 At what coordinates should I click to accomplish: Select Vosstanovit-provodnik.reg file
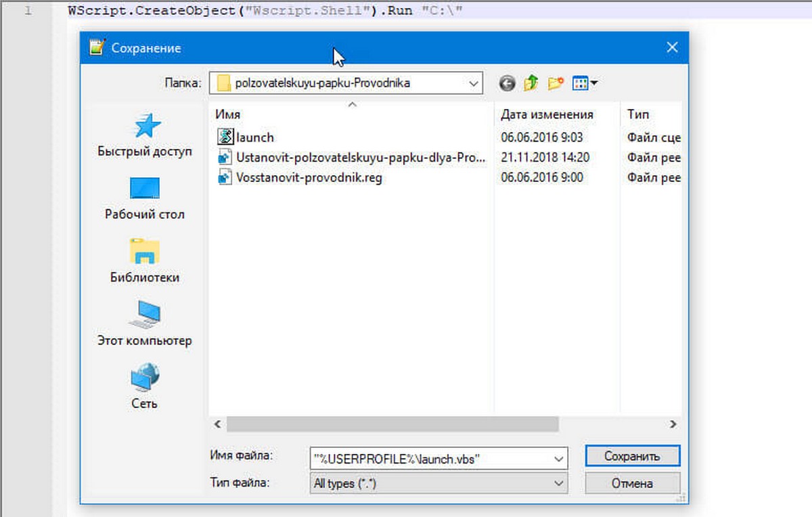pos(309,178)
